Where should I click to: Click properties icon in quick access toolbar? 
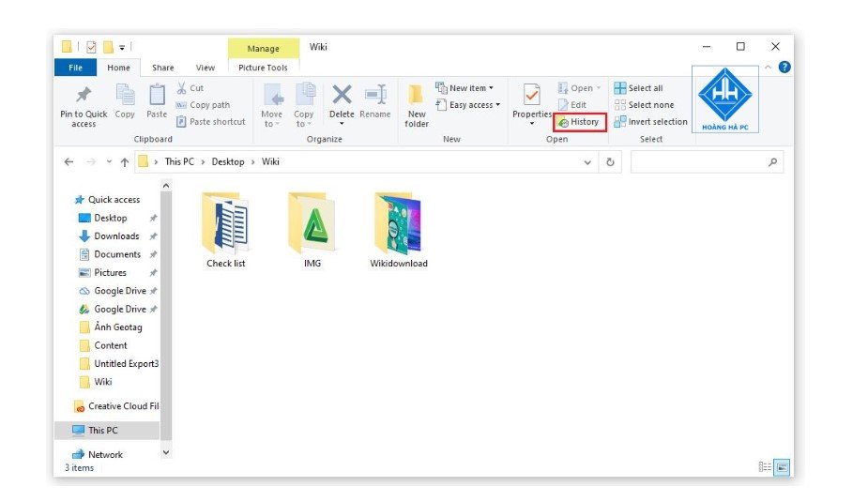pyautogui.click(x=91, y=47)
